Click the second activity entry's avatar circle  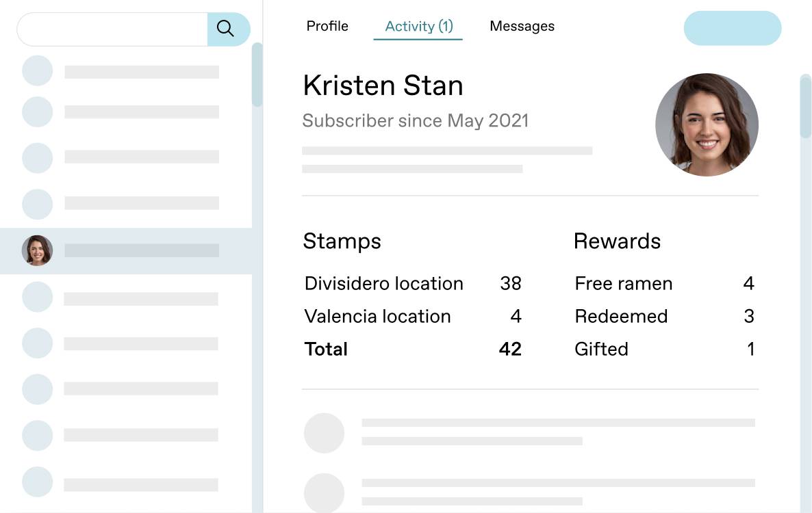pos(324,492)
